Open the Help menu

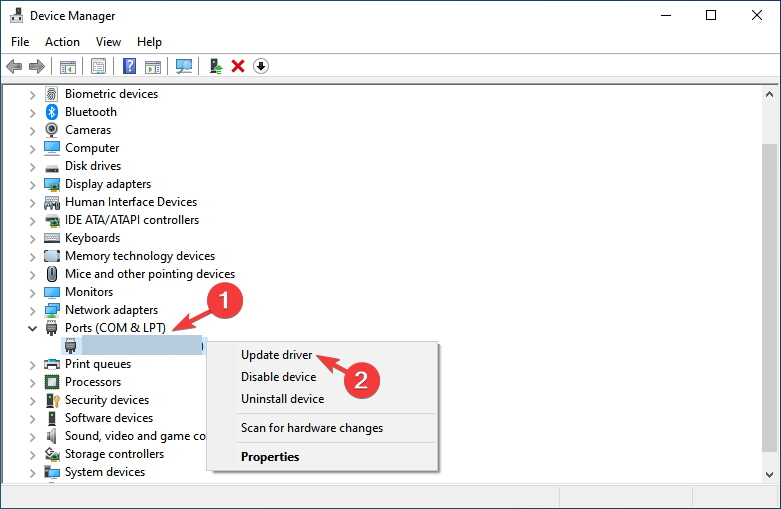coord(149,42)
